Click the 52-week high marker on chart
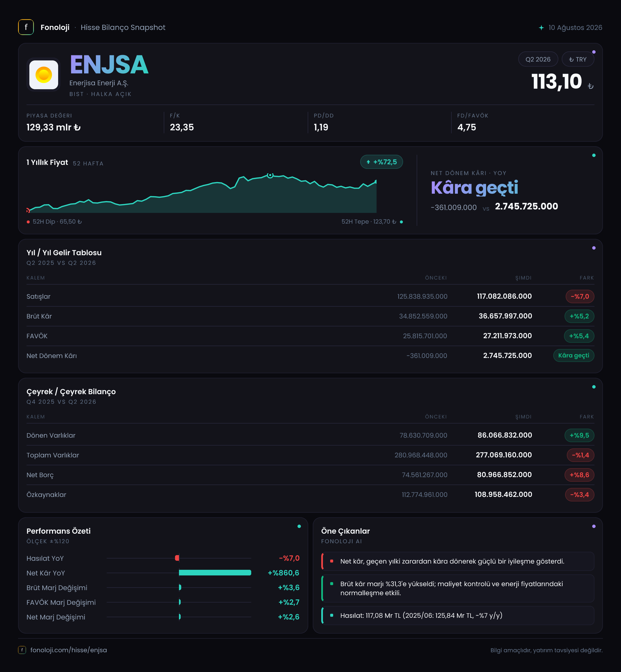Viewport: 621px width, 672px height. pyautogui.click(x=270, y=175)
